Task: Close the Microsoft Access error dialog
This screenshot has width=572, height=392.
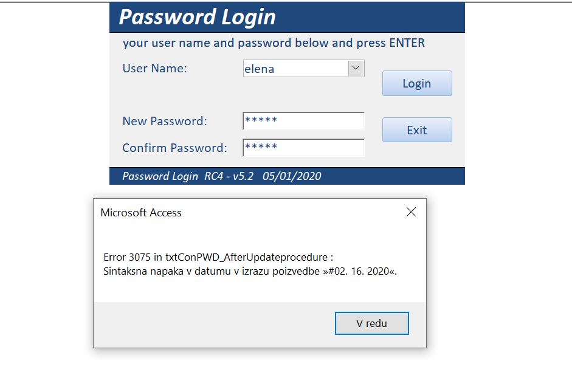Action: 411,212
